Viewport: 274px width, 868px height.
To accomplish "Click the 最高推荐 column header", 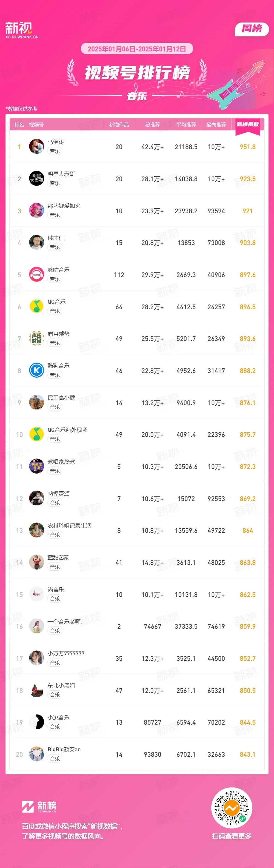I will point(216,125).
